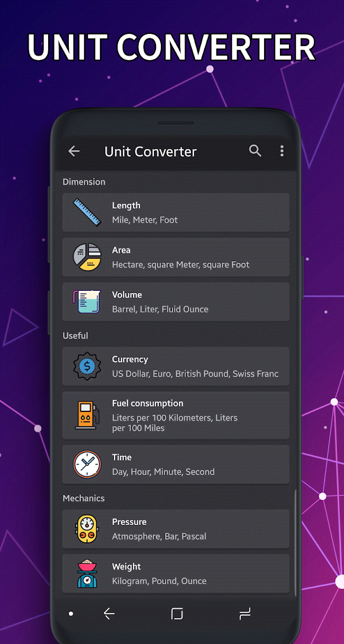Tap the fuel pump icon

tap(87, 416)
